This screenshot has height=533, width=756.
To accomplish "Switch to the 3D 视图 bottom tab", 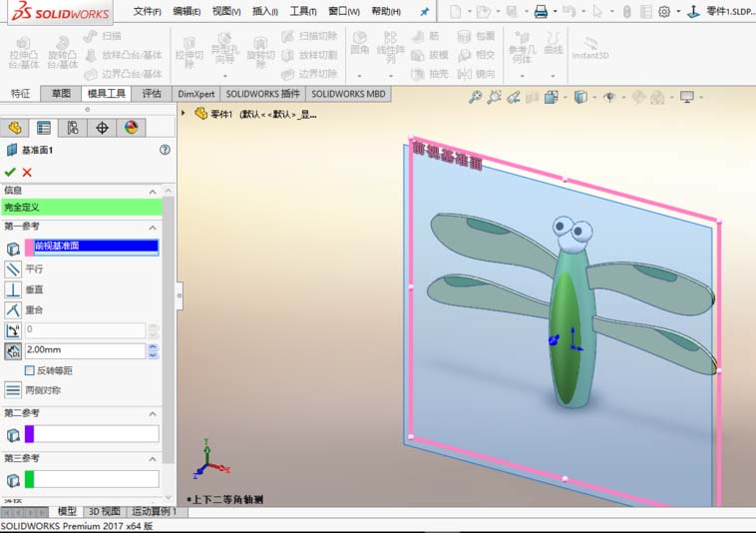I will pyautogui.click(x=104, y=511).
